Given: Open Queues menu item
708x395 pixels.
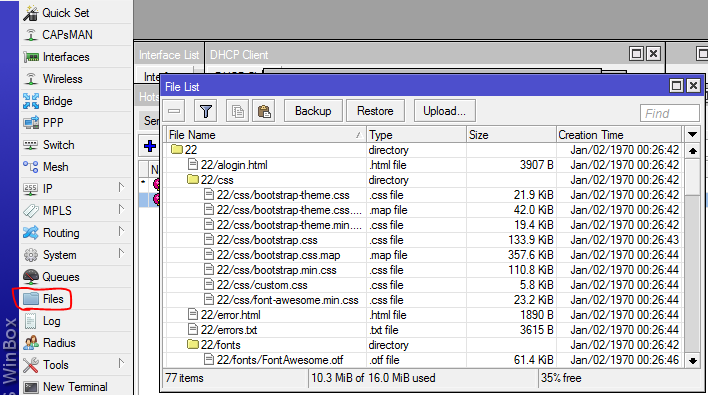Looking at the screenshot, I should pos(76,277).
